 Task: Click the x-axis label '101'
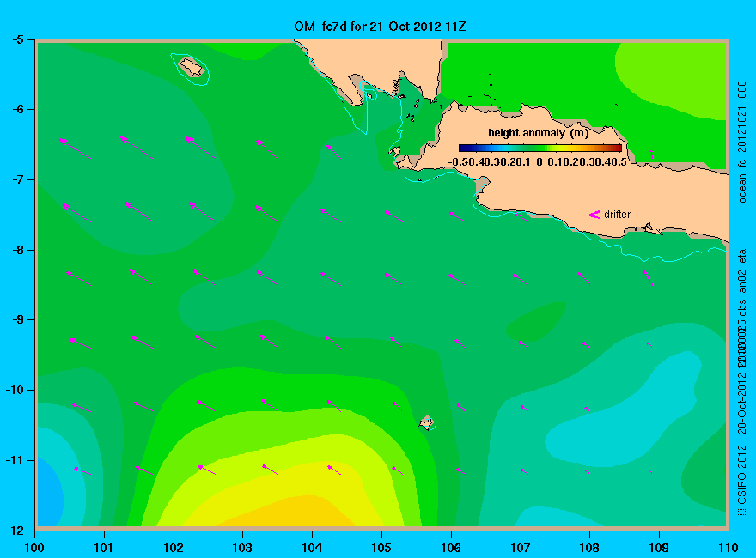click(104, 548)
